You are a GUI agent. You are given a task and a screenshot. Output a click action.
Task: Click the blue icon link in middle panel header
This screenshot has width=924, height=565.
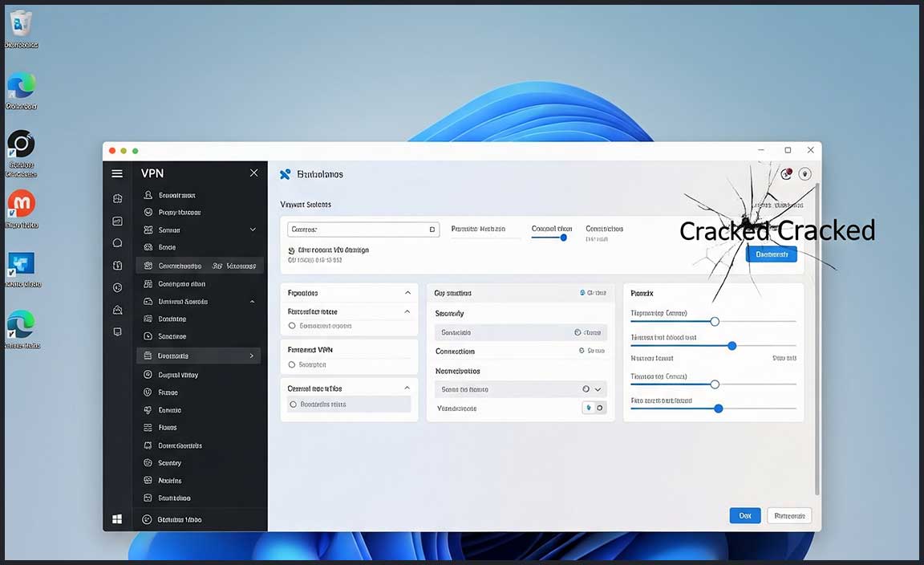click(593, 292)
